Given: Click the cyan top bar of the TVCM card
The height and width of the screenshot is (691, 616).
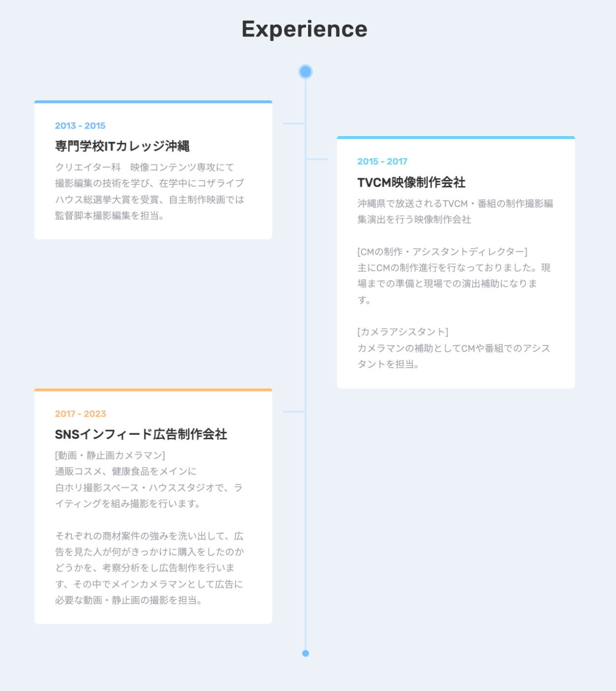Looking at the screenshot, I should (x=456, y=138).
